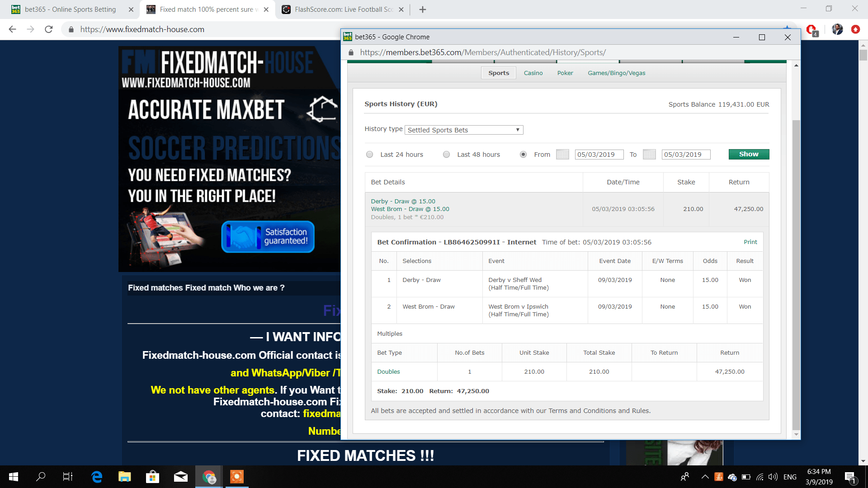Click the West Brom v Ipswich event
This screenshot has width=868, height=488.
pyautogui.click(x=518, y=310)
